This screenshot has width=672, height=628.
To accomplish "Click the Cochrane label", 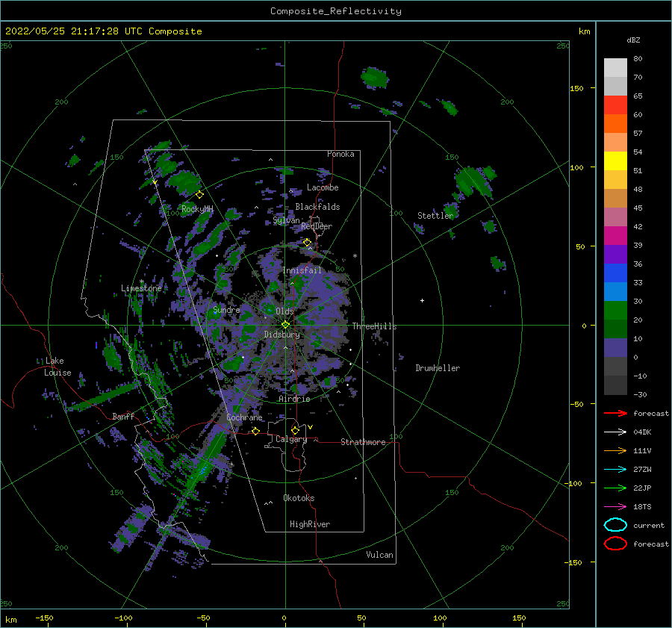I will (x=244, y=417).
